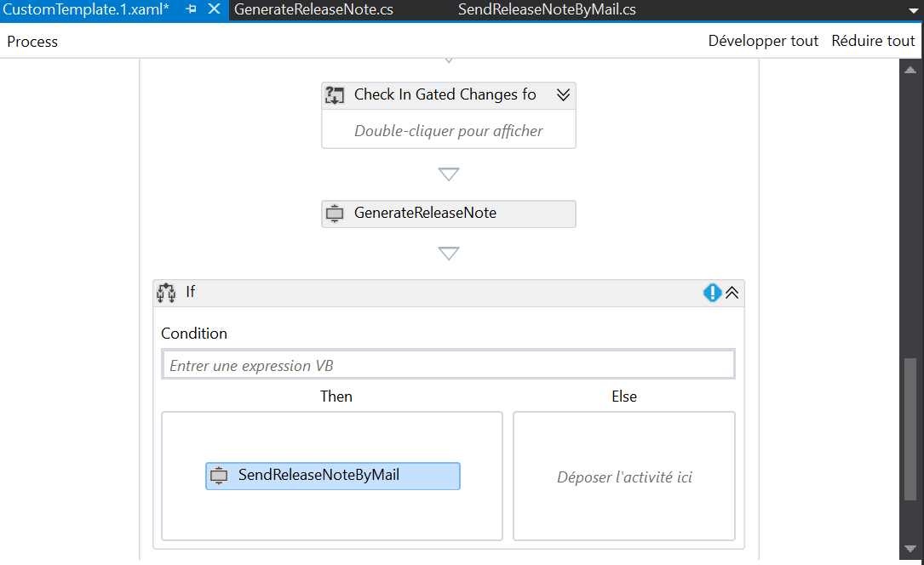Select the CustomTemplate.1.xaml tab
This screenshot has height=565, width=924.
[x=86, y=9]
